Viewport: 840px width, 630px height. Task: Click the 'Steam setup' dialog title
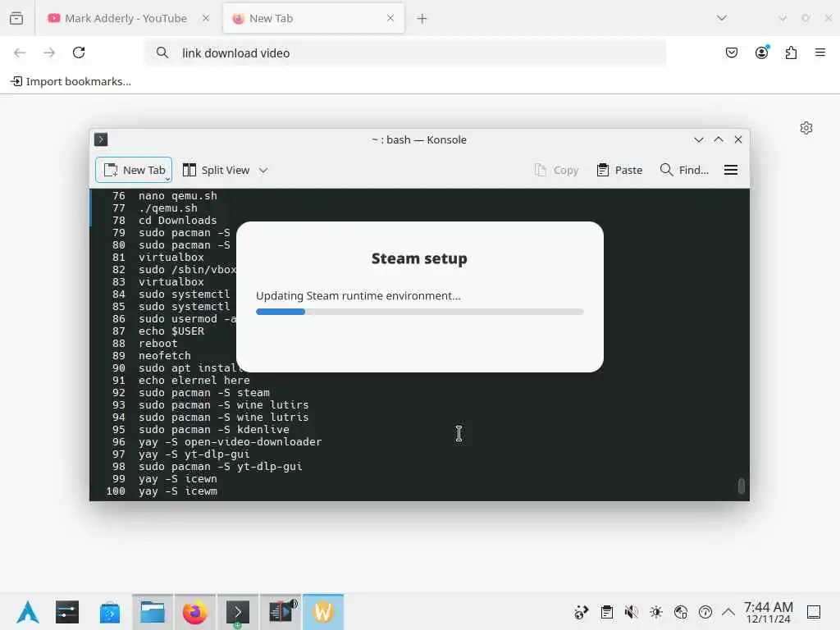tap(419, 258)
